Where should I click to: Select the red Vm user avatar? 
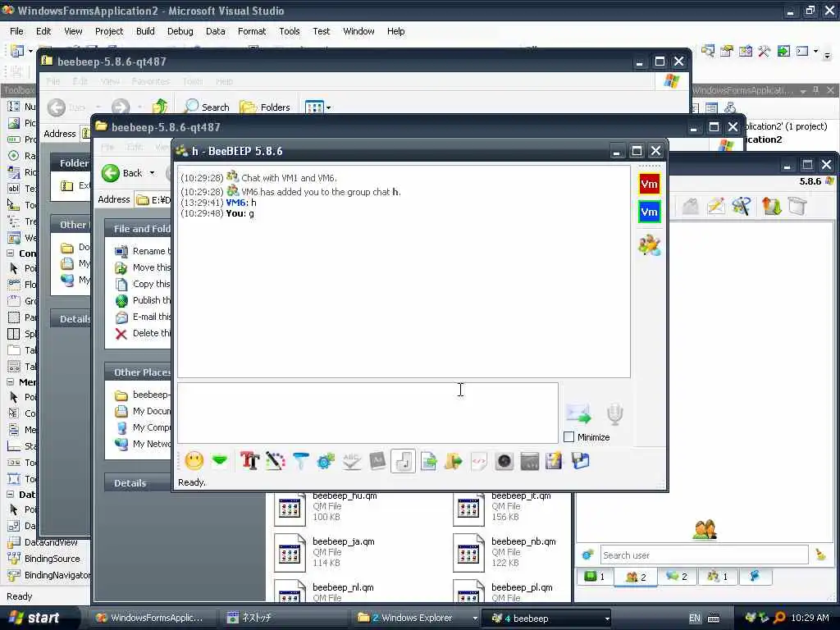650,185
